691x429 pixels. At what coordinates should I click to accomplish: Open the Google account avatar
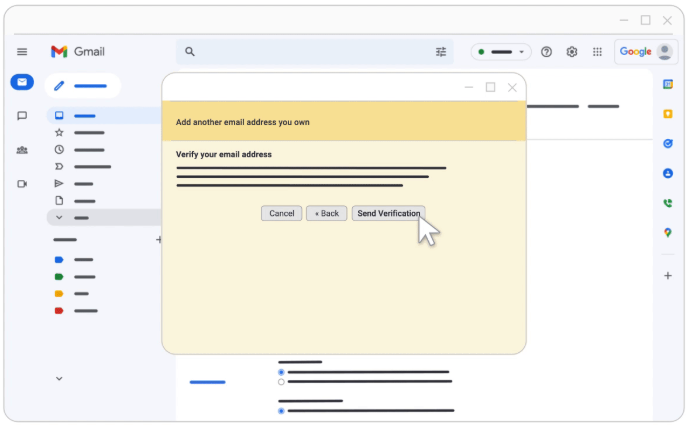click(665, 52)
